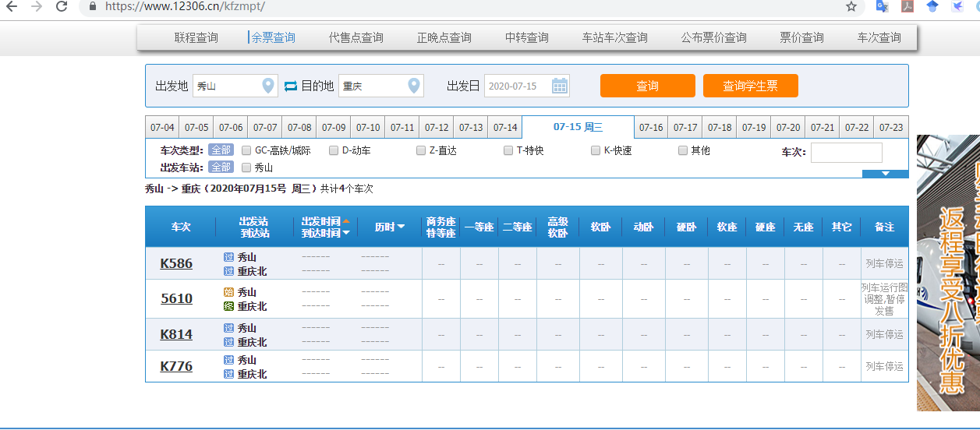Click the 出发日 date field

coord(527,86)
